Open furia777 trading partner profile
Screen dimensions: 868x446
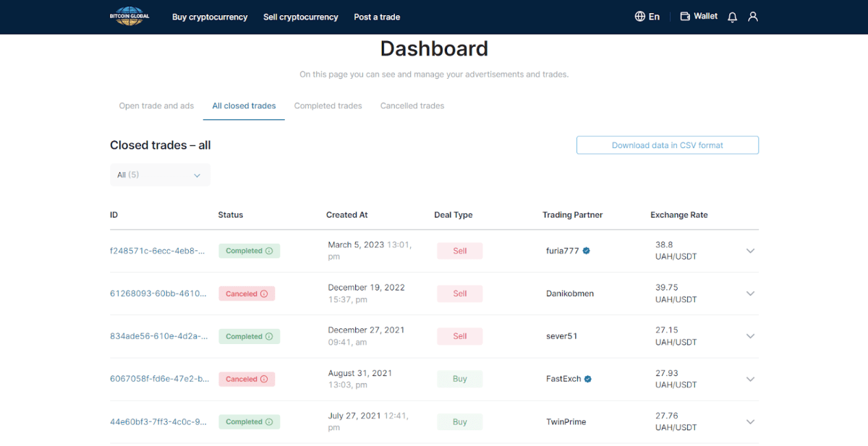coord(563,251)
